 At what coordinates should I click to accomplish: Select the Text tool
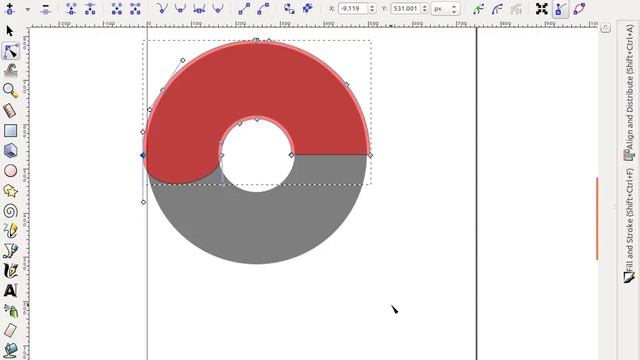coord(10,291)
